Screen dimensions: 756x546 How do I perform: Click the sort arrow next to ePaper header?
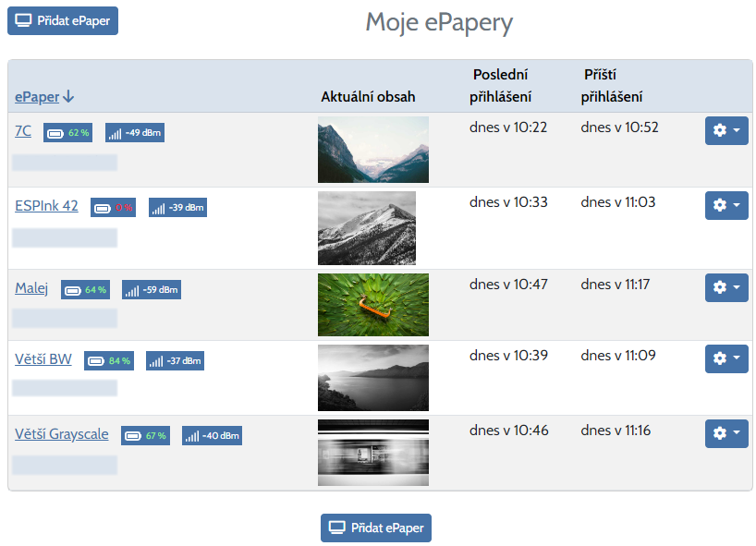tap(68, 96)
